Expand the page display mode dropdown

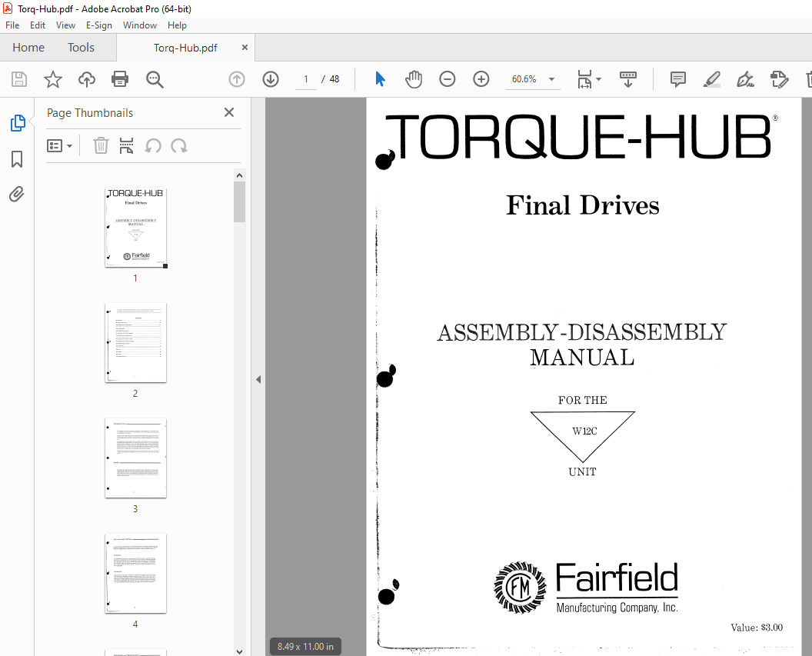tap(597, 78)
